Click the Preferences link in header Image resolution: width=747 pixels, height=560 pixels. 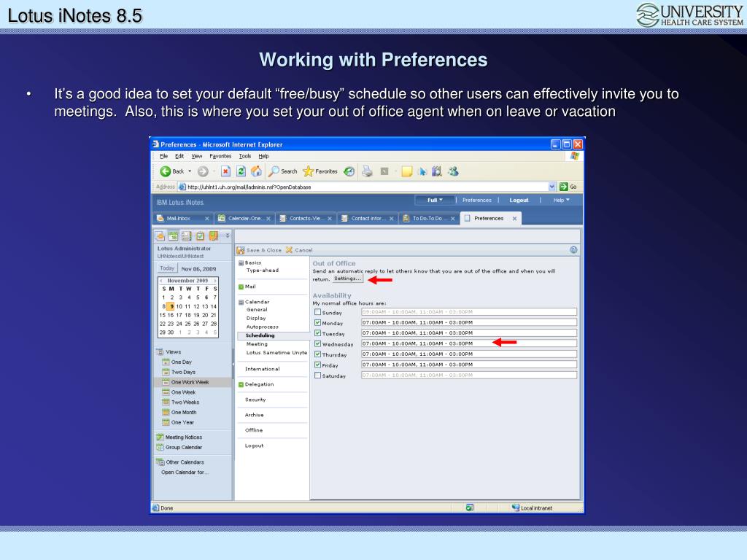(x=476, y=200)
